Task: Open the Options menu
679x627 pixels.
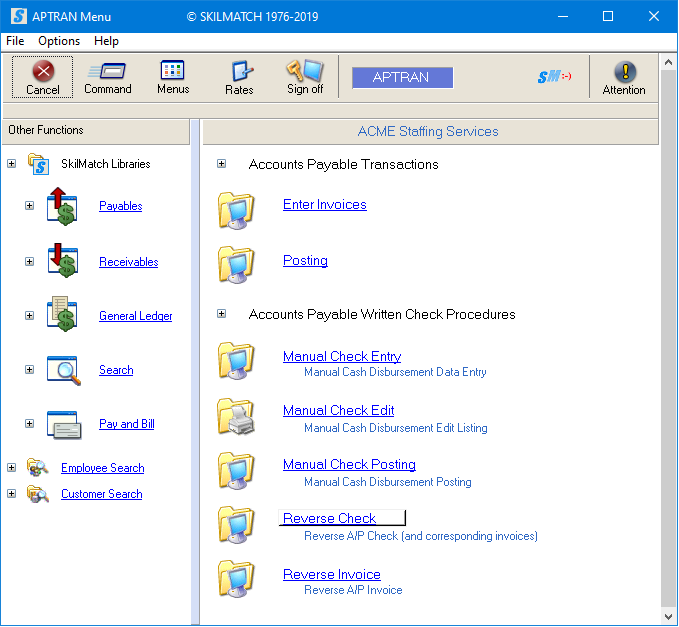Action: [x=59, y=41]
